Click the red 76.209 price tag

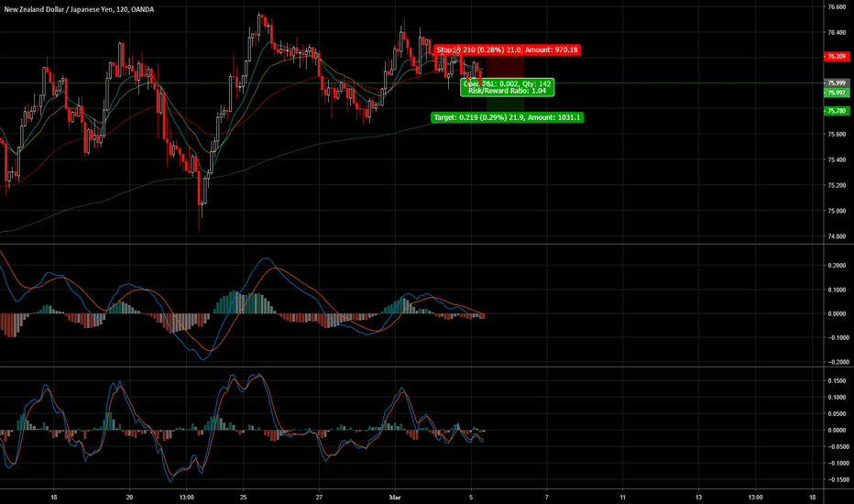pos(837,57)
